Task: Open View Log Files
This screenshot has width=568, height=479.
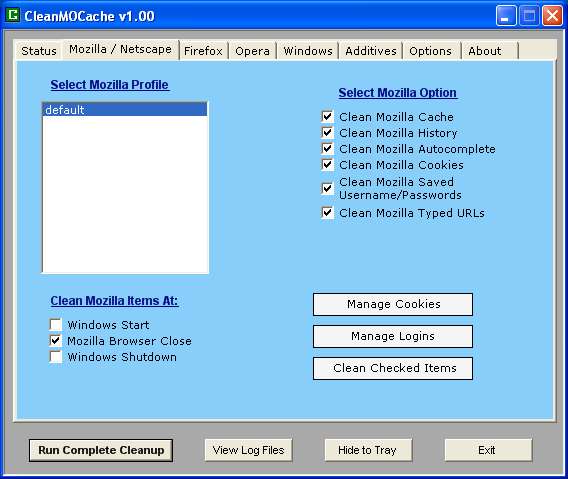Action: pyautogui.click(x=248, y=450)
